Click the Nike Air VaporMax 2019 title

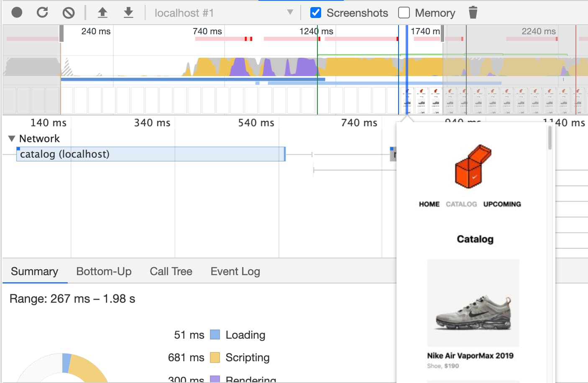point(470,355)
